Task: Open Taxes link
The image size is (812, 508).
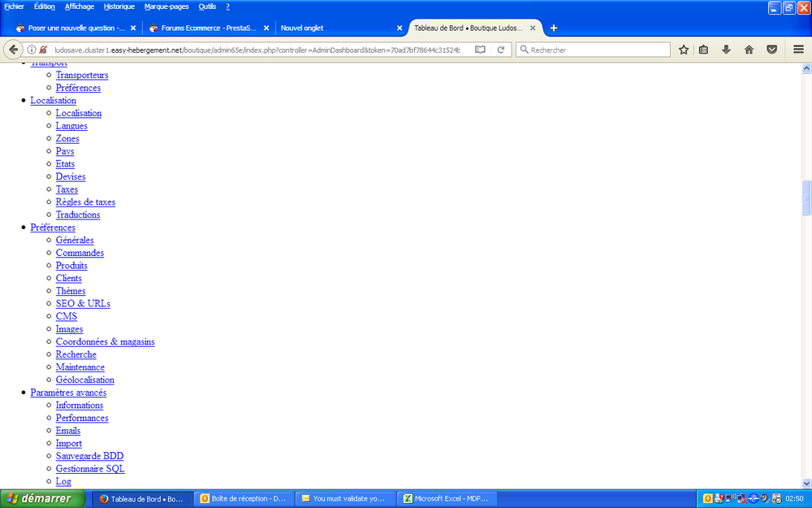Action: point(67,189)
